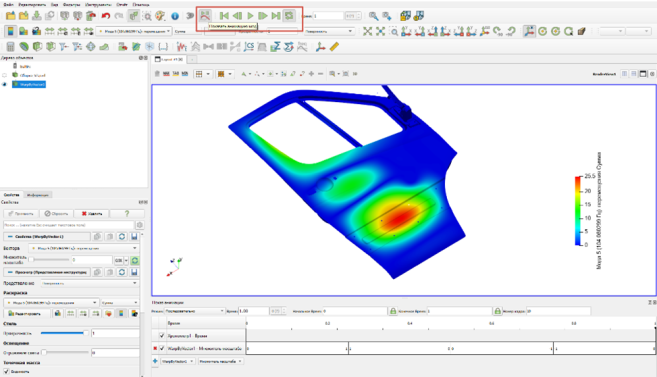Click the Calculator filter icon
657x377 pixels.
tap(10, 47)
